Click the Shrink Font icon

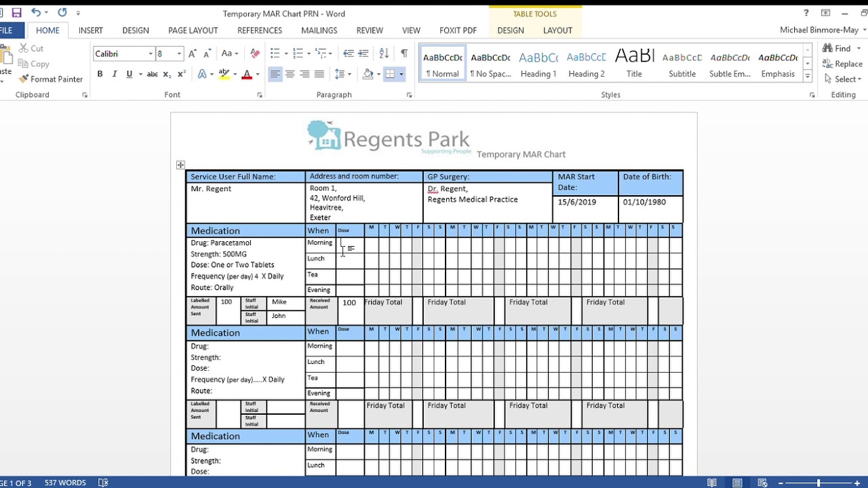207,54
